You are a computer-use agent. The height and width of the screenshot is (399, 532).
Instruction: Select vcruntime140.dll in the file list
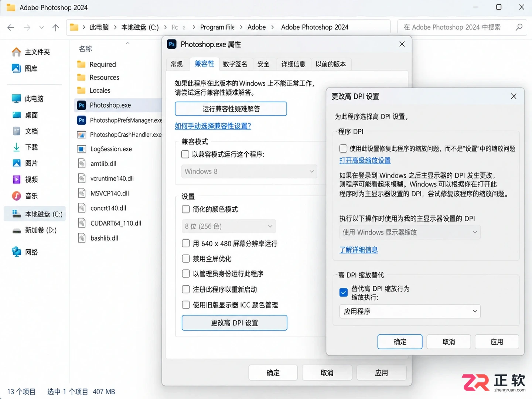click(106, 178)
